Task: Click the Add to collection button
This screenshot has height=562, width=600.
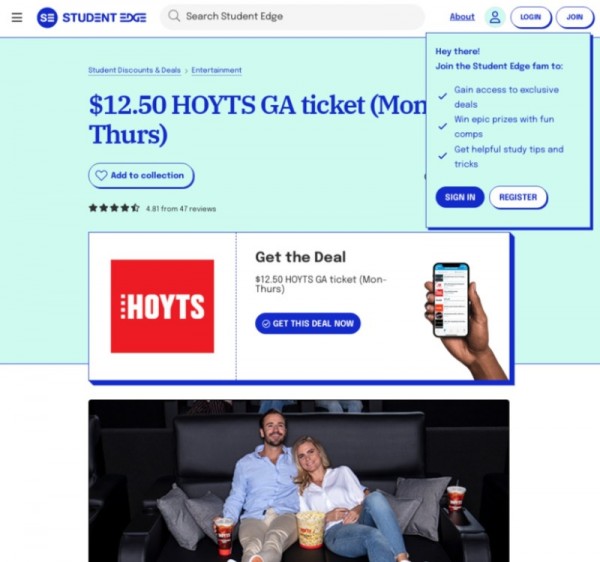Action: [x=141, y=176]
